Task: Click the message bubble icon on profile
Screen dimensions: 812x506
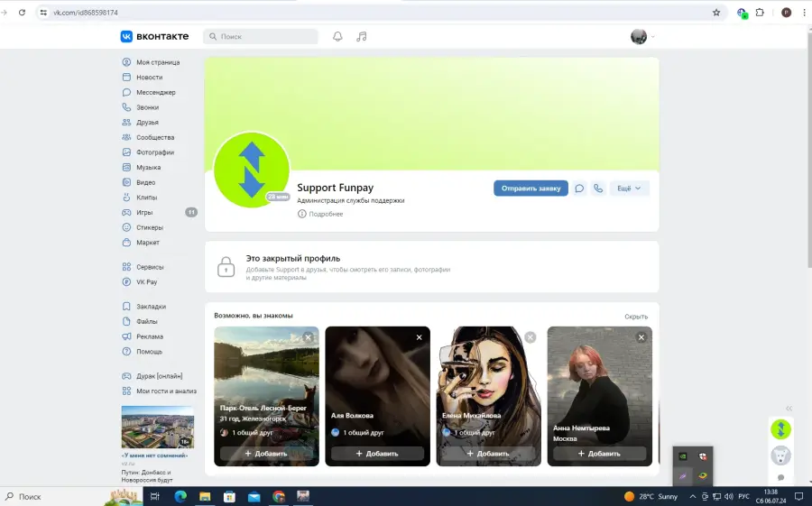Action: click(x=579, y=188)
